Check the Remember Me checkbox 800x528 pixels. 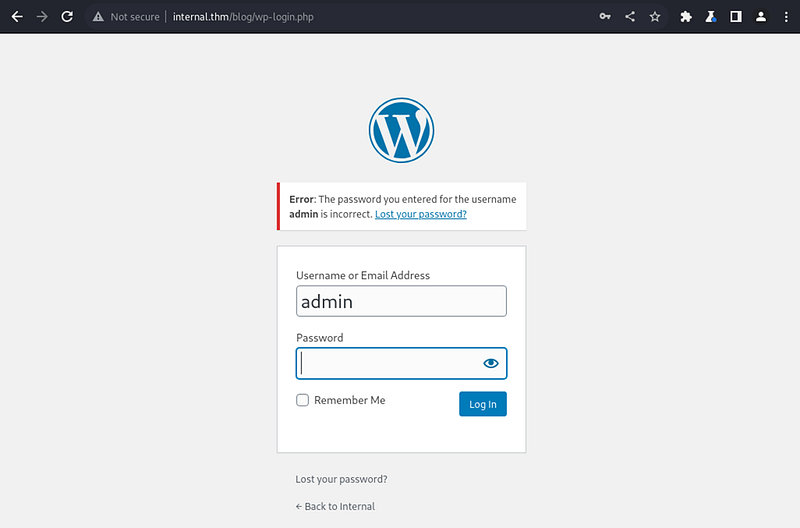click(x=303, y=400)
